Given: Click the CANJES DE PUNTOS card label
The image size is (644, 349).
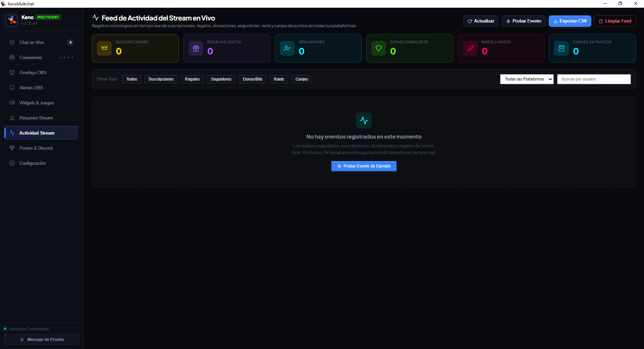Looking at the screenshot, I should [x=592, y=42].
